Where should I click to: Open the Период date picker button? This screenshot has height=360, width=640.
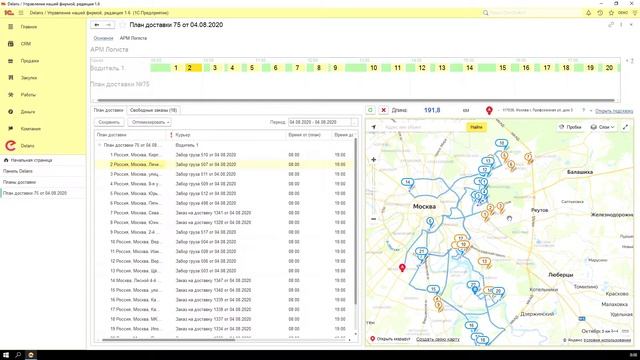[x=354, y=122]
